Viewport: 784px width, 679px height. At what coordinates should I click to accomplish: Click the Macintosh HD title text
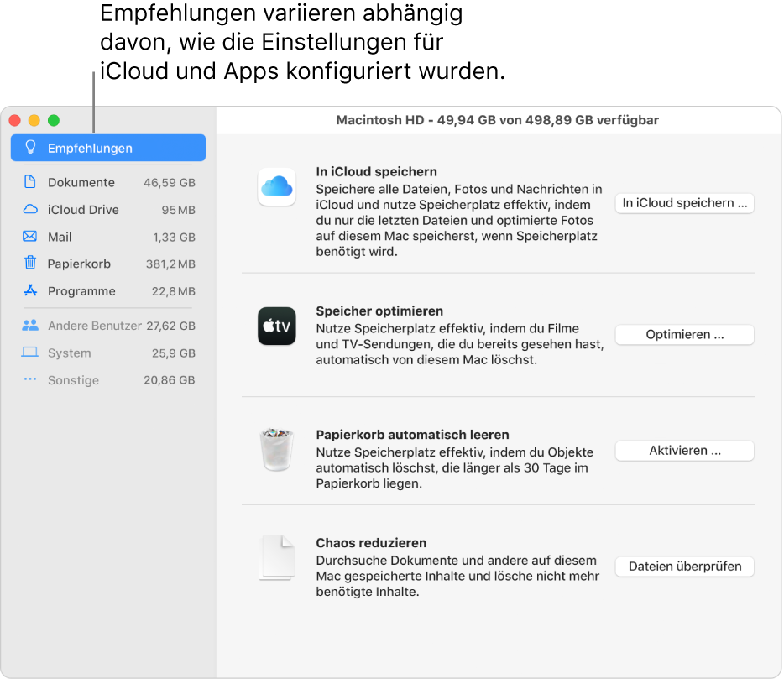tap(498, 120)
